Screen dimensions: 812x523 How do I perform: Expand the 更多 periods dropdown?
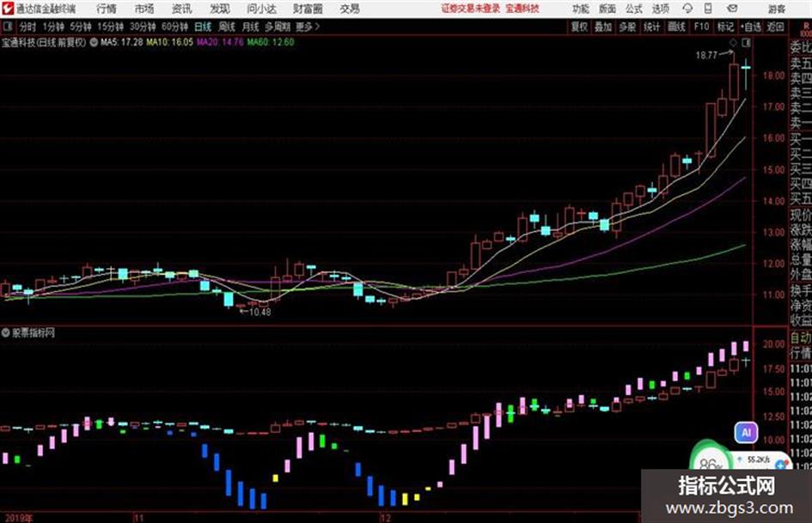click(308, 27)
